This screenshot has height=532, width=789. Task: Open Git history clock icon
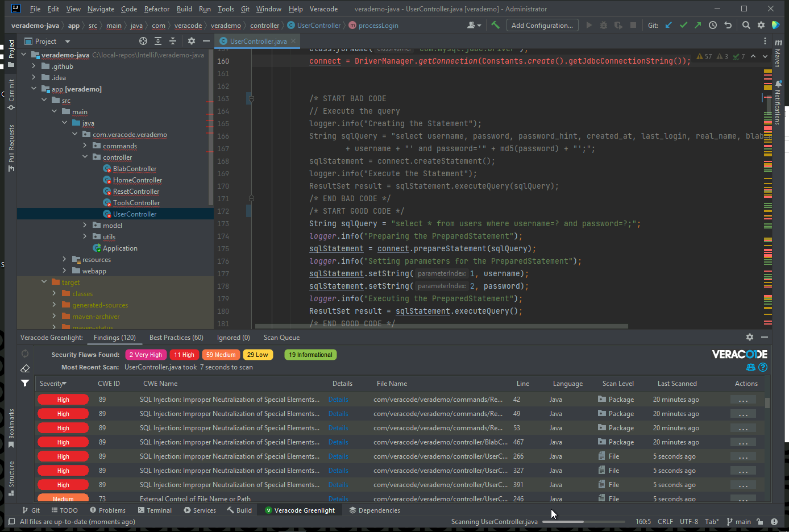click(712, 25)
